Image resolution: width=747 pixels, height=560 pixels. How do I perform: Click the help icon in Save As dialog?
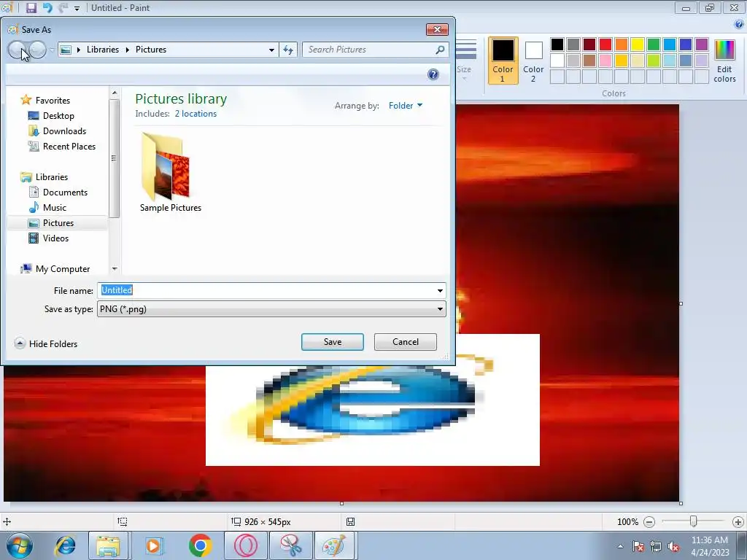(x=433, y=74)
